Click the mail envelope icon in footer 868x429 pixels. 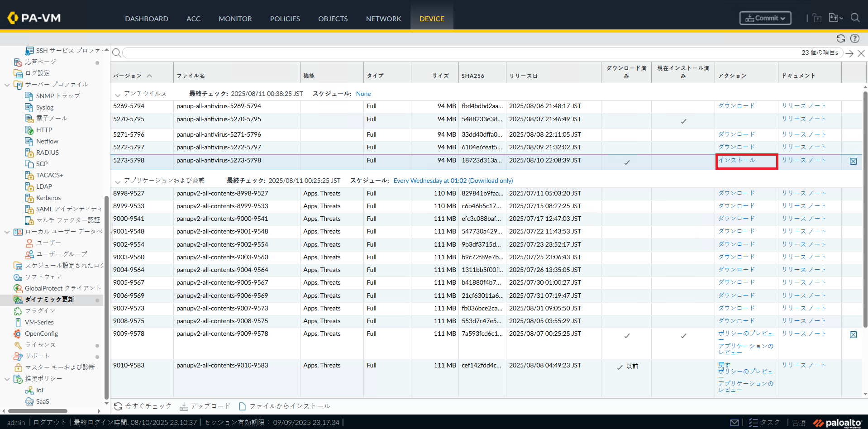point(734,422)
